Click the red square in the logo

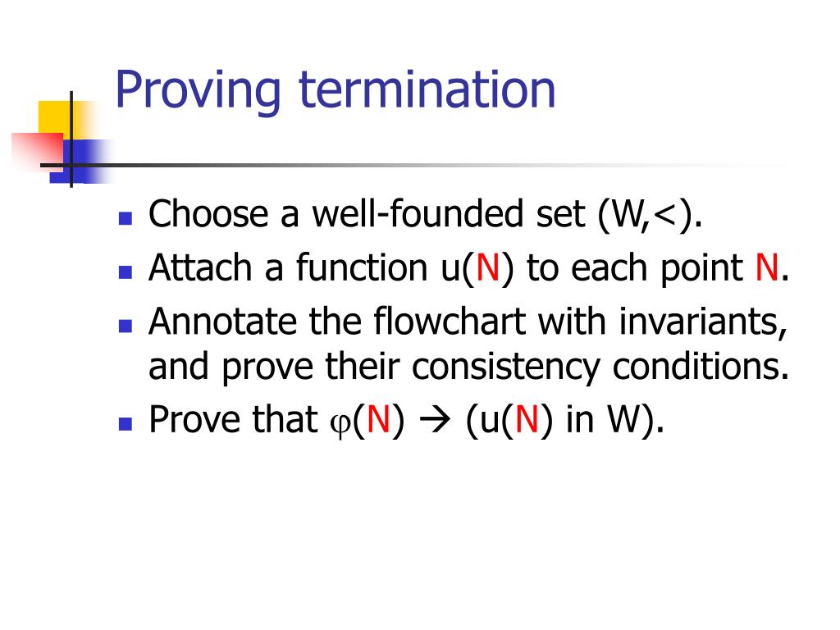click(38, 151)
